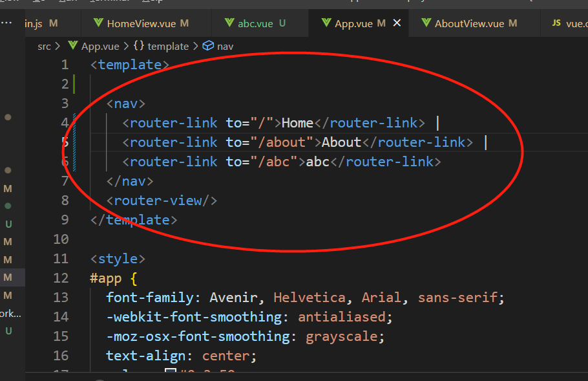Select the AboutView.vue tab
Image resolution: width=588 pixels, height=381 pixels.
[469, 23]
